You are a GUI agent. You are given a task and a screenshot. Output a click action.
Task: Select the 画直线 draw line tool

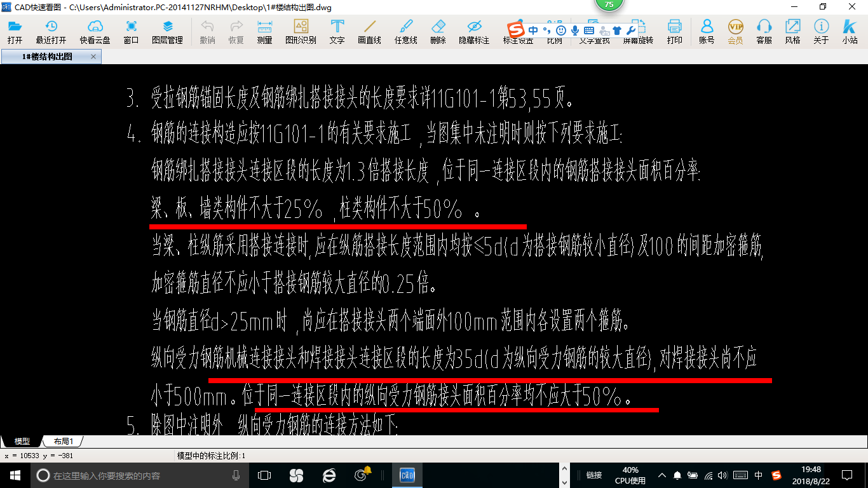369,32
